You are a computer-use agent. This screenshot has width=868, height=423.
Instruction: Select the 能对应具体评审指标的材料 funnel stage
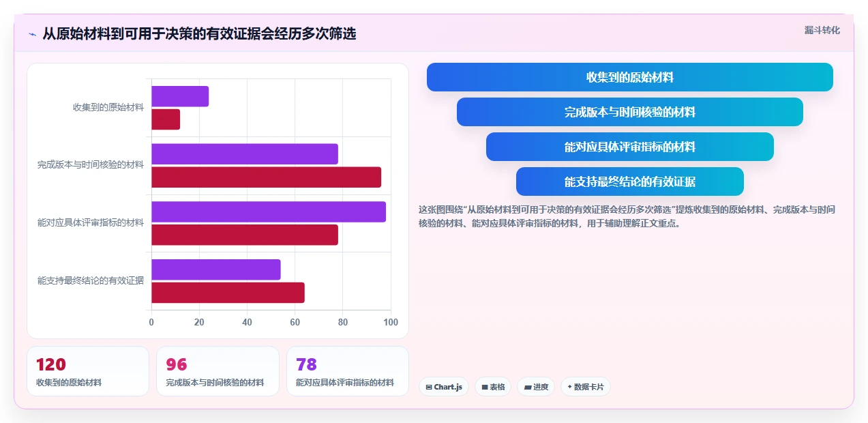630,147
